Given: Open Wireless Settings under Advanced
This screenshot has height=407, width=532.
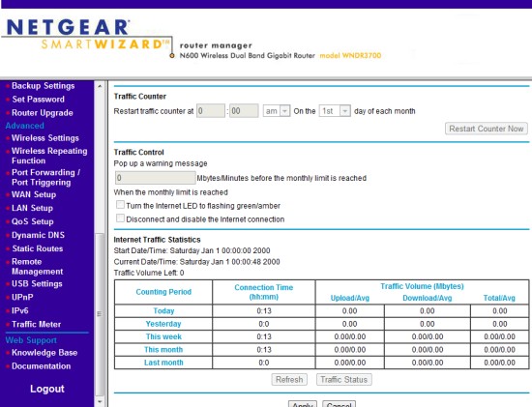Looking at the screenshot, I should click(x=45, y=138).
